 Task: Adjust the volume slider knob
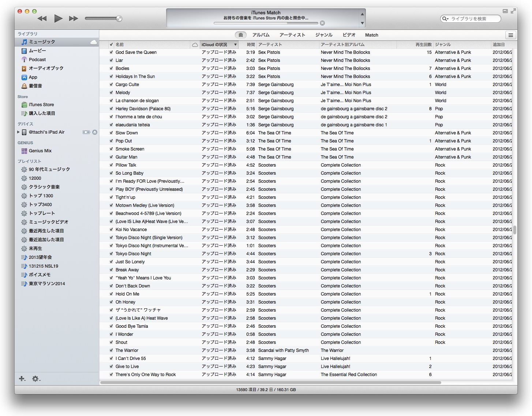[x=119, y=19]
